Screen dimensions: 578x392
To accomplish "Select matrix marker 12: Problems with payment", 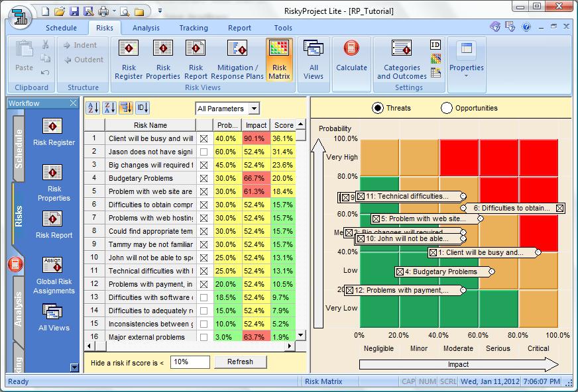I will [x=405, y=290].
